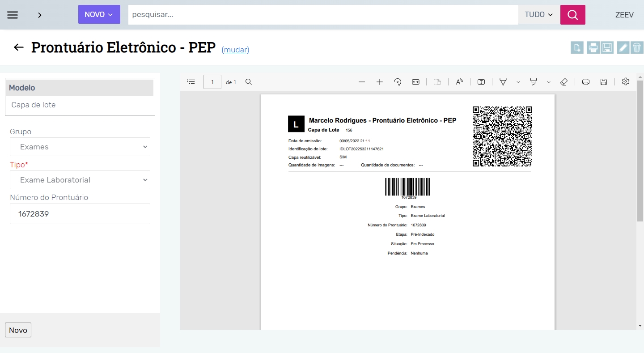The image size is (644, 353).
Task: Click the new document icon in header
Action: click(577, 47)
